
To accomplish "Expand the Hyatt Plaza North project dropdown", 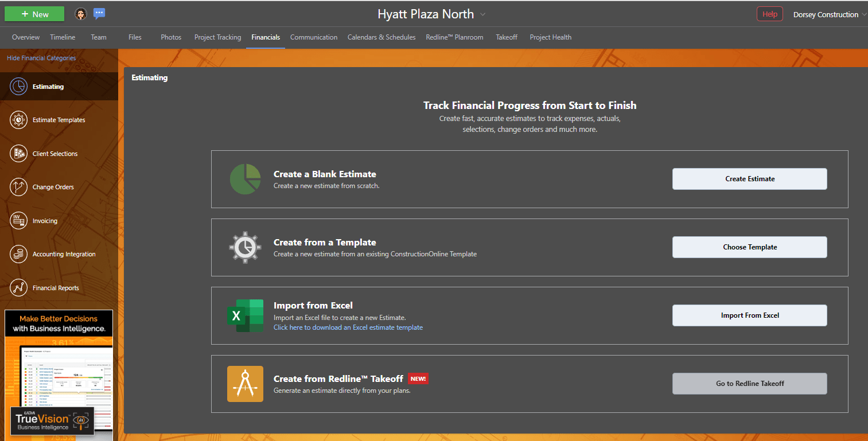I will 482,14.
